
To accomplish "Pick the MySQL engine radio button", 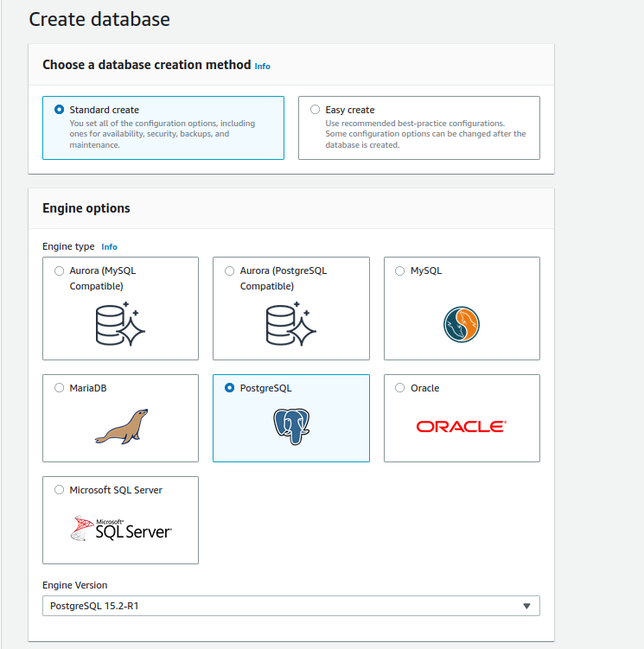I will pyautogui.click(x=399, y=270).
